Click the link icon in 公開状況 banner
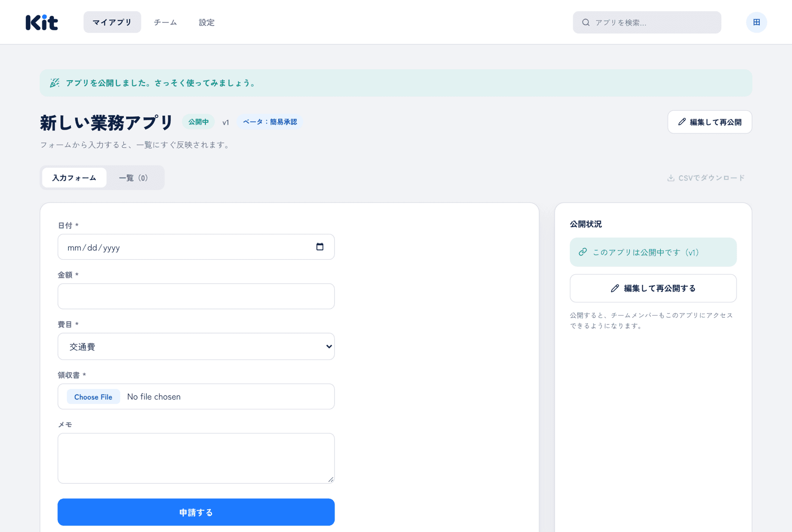Image resolution: width=792 pixels, height=532 pixels. [x=583, y=252]
